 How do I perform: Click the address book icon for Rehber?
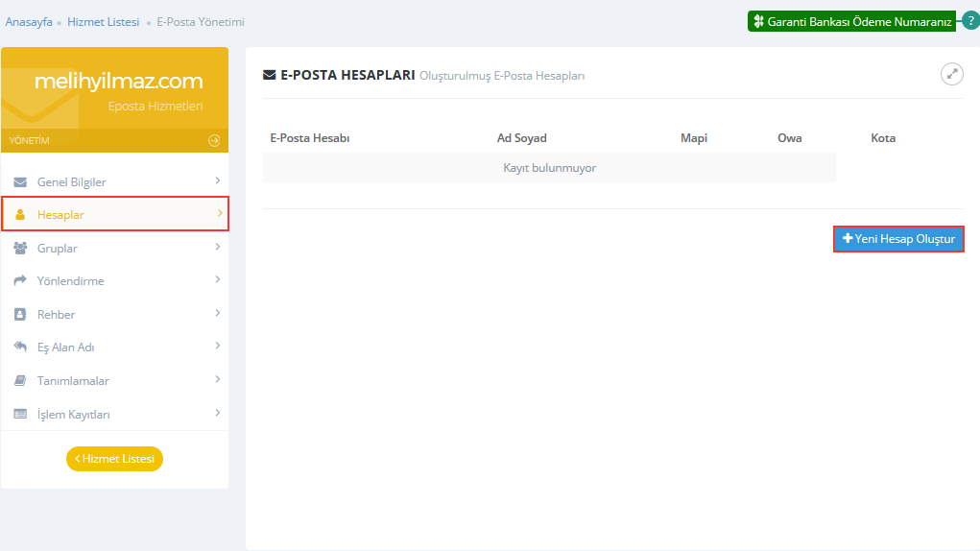pos(20,315)
